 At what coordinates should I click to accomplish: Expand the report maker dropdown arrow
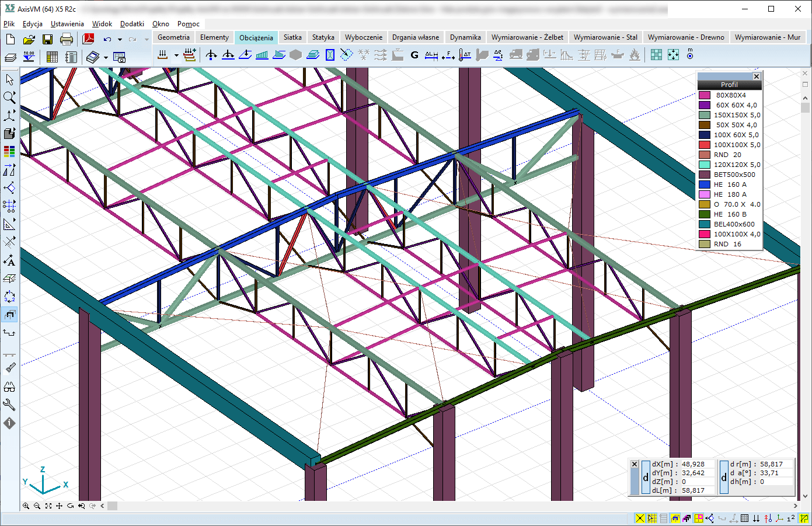(x=106, y=57)
